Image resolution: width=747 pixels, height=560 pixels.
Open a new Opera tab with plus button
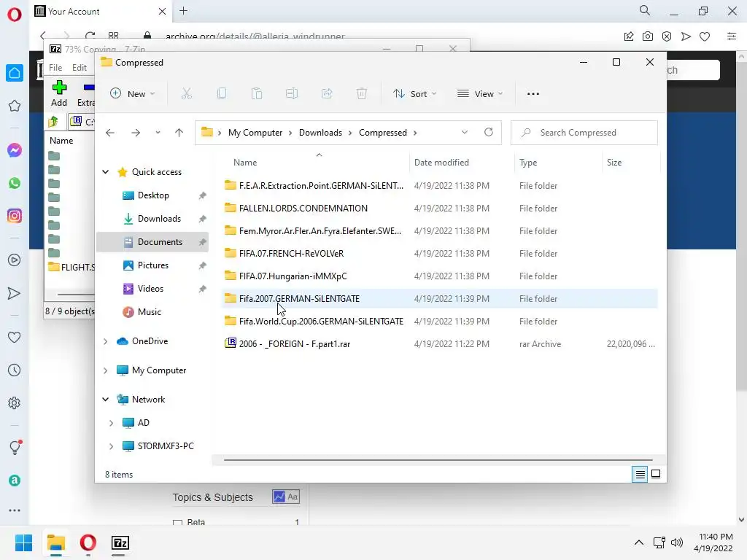click(183, 10)
